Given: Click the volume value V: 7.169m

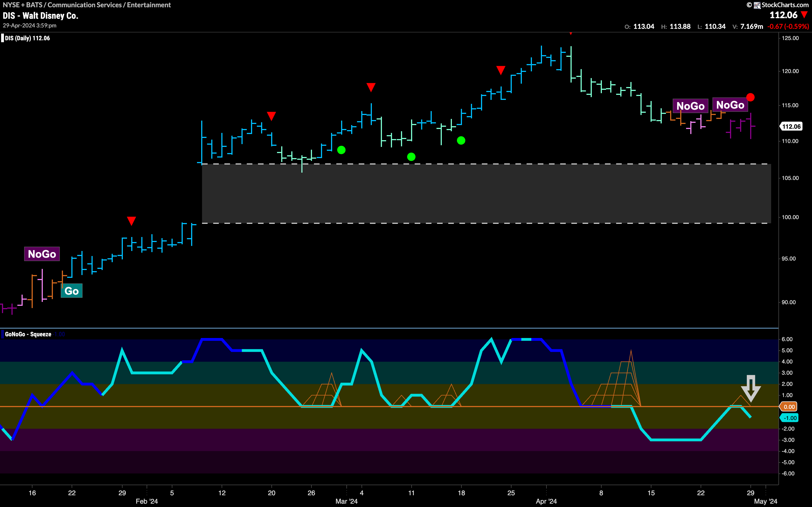Looking at the screenshot, I should (748, 27).
